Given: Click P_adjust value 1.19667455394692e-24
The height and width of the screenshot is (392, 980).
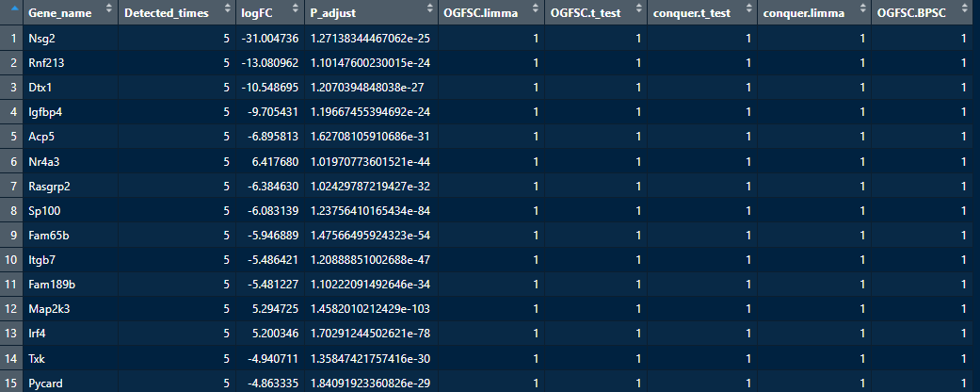Looking at the screenshot, I should click(x=370, y=112).
